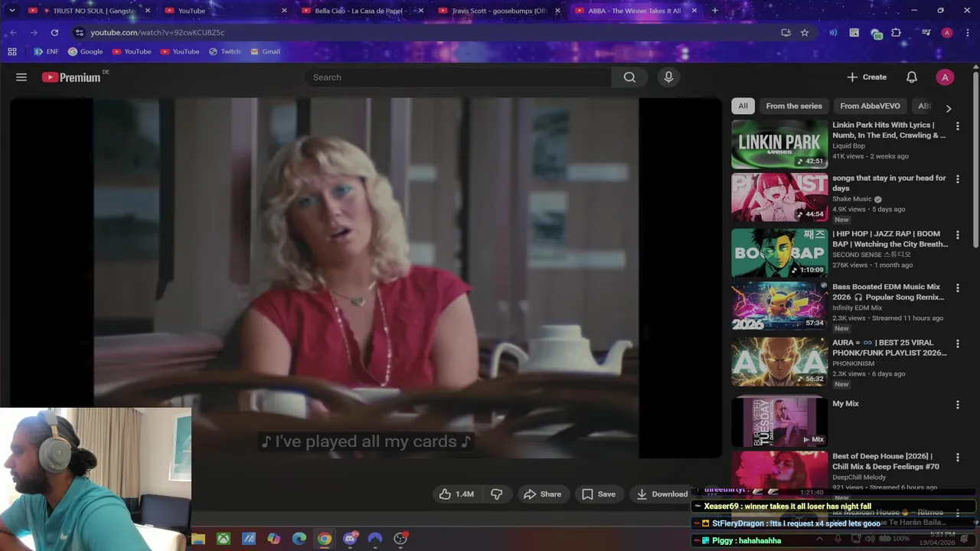Share the video
The width and height of the screenshot is (980, 551).
coord(542,494)
